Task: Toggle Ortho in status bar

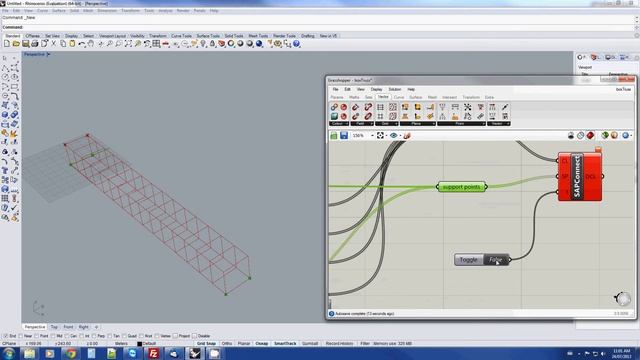Action: (x=227, y=344)
